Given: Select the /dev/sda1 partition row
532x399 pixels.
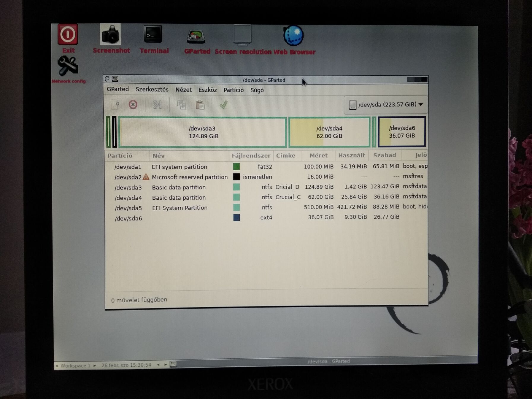Looking at the screenshot, I should tap(266, 166).
